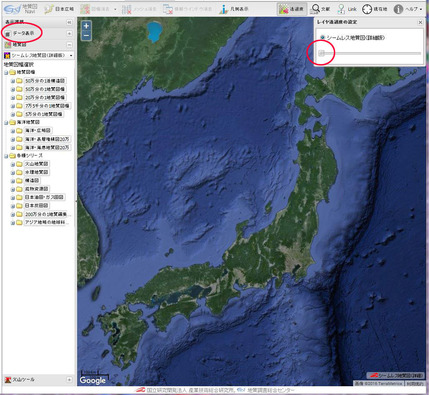
Task: Expand the 50万分の1活構造図 node
Action: [x=13, y=81]
